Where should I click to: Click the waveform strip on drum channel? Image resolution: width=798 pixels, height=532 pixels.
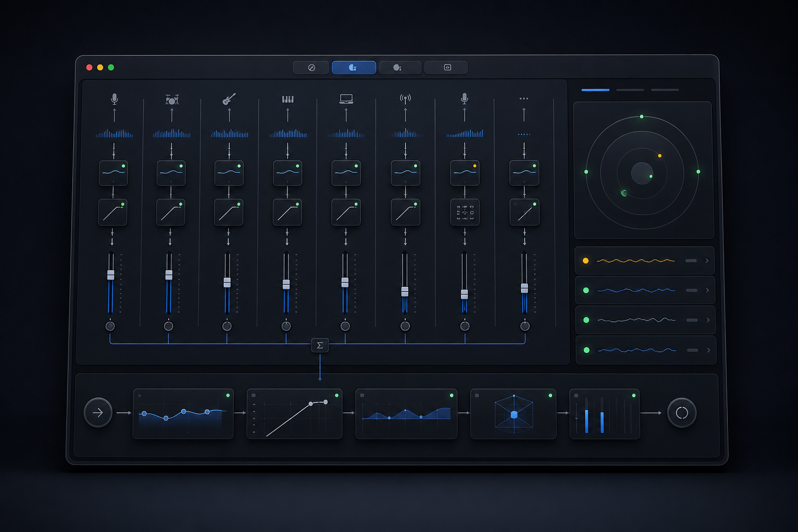172,134
